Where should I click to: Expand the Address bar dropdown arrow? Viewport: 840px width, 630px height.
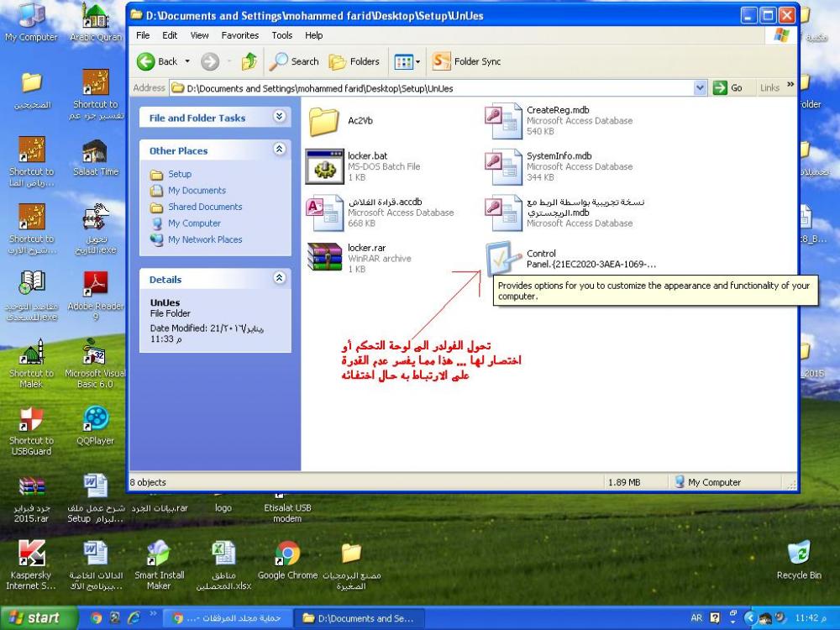point(700,88)
